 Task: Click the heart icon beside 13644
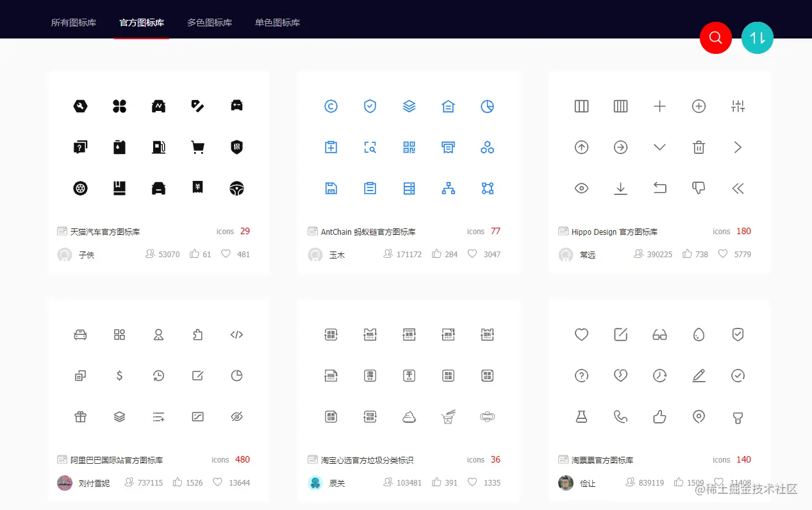click(x=217, y=482)
